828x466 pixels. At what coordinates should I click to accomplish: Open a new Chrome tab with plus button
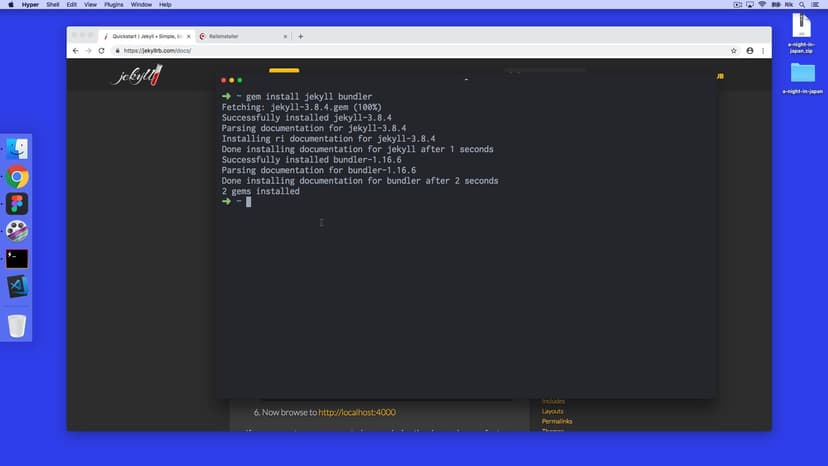pyautogui.click(x=301, y=36)
